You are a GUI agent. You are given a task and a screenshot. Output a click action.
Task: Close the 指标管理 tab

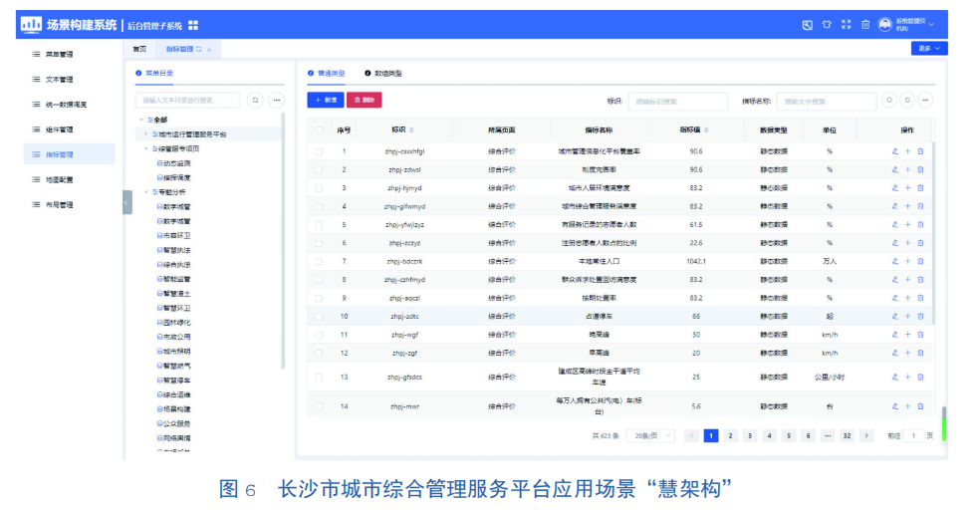pyautogui.click(x=209, y=50)
